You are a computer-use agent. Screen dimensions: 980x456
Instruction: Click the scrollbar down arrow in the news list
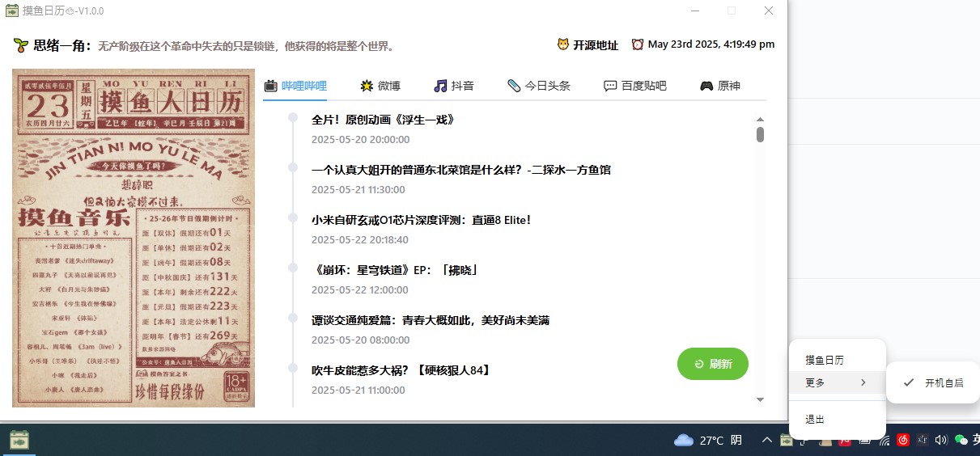click(x=760, y=399)
